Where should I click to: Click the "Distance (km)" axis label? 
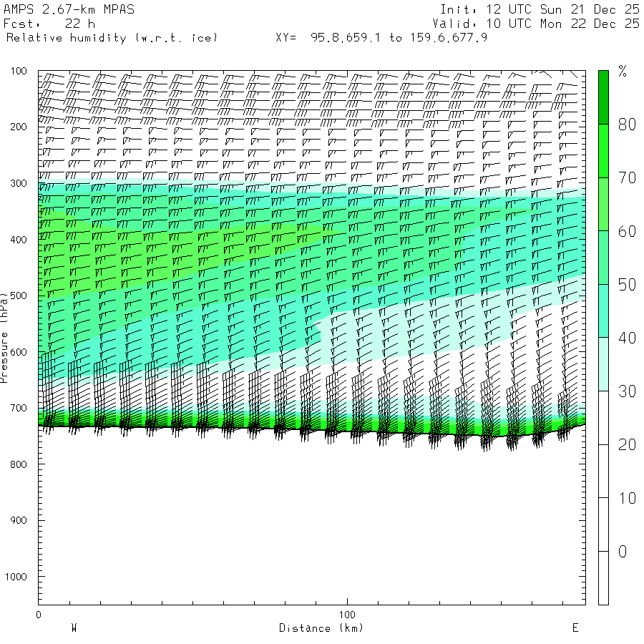(x=321, y=628)
